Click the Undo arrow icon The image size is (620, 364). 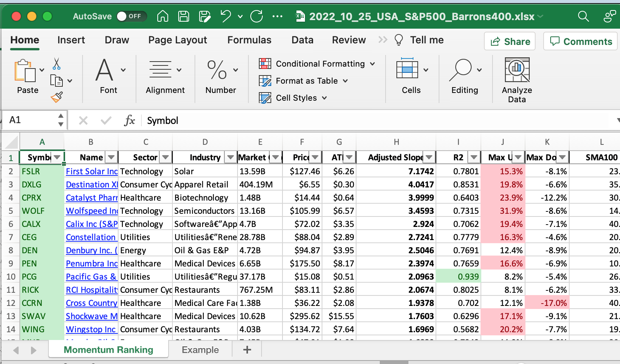coord(226,16)
